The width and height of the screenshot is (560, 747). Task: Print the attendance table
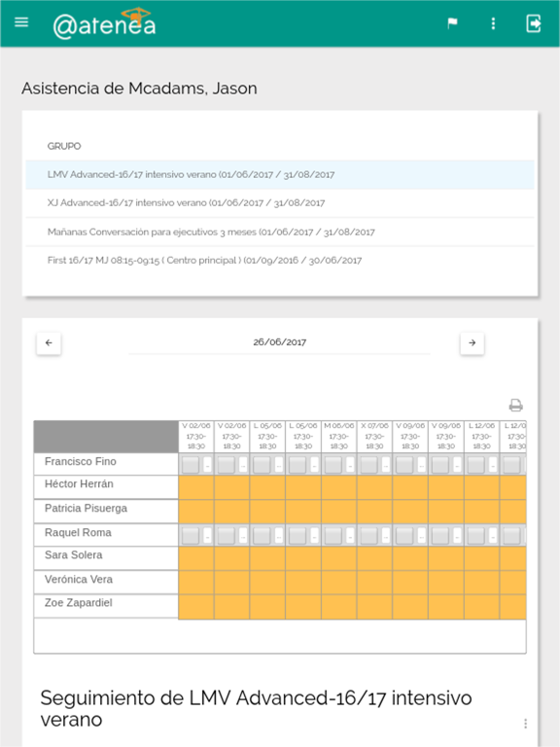515,406
